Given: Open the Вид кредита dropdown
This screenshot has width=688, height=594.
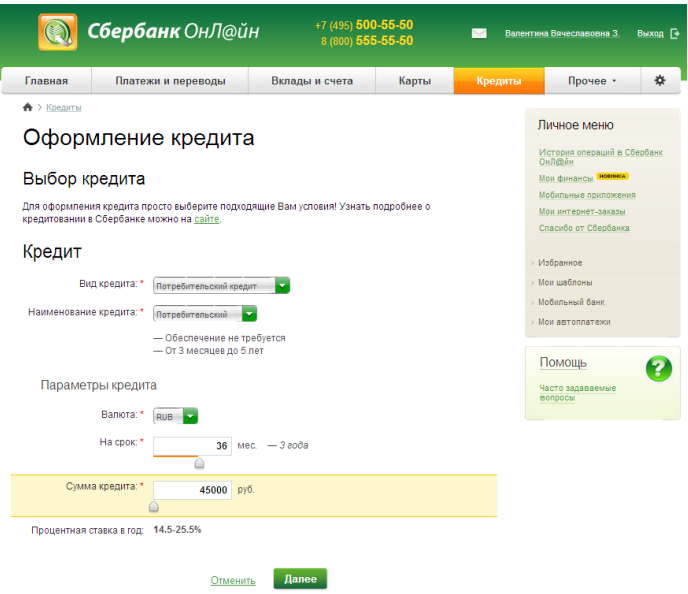Looking at the screenshot, I should [282, 286].
